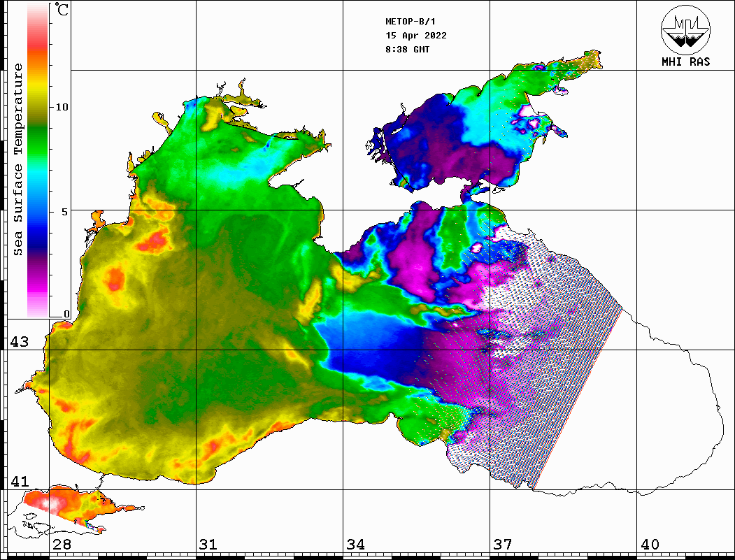735x560 pixels.
Task: Click the '10' tick label on temperature scale
Action: (62, 107)
